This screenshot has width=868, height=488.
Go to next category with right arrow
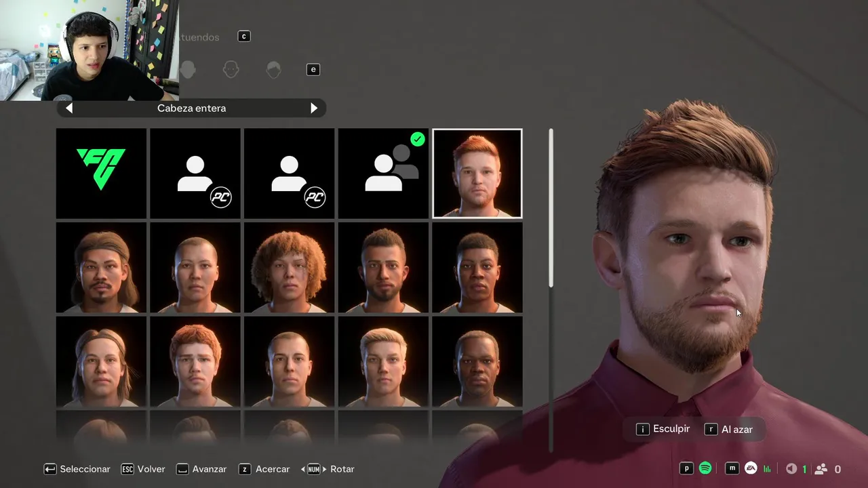(x=314, y=108)
